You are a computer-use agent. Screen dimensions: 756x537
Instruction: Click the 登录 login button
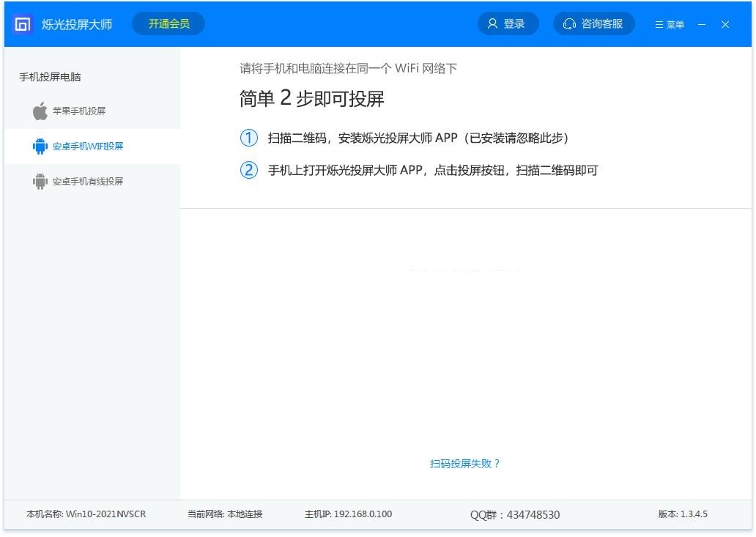click(x=508, y=23)
